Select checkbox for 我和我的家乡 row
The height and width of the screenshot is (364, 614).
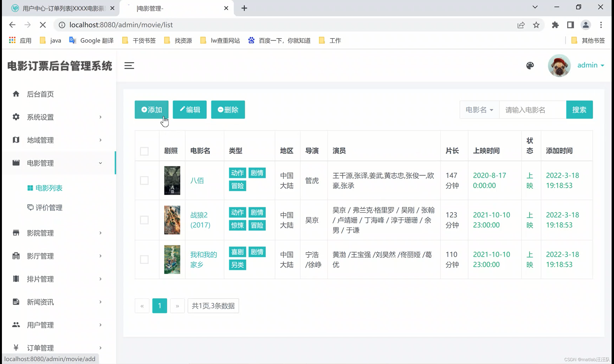tap(144, 260)
